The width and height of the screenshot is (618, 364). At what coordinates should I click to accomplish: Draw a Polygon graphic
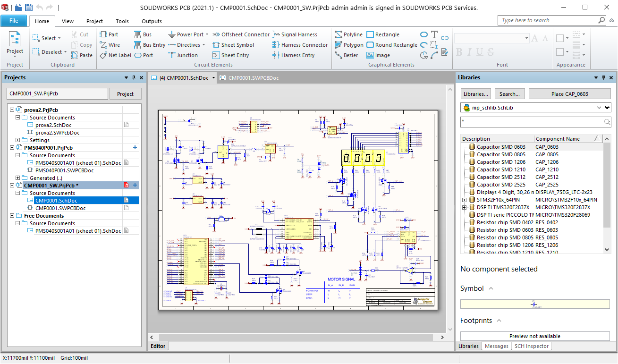pos(349,45)
